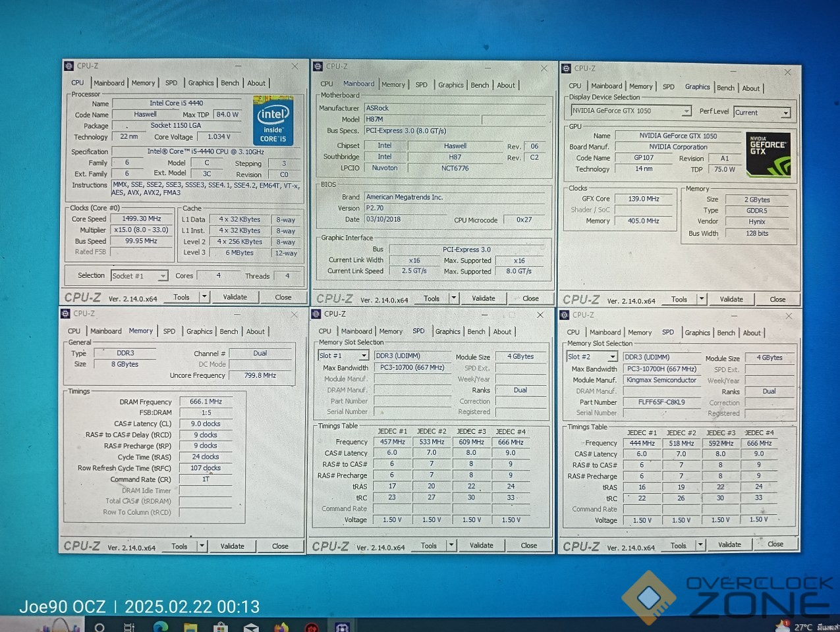This screenshot has width=840, height=632.
Task: Click the JEDEC #1 444 MHz cell in the Slot #2 window
Action: pos(642,443)
